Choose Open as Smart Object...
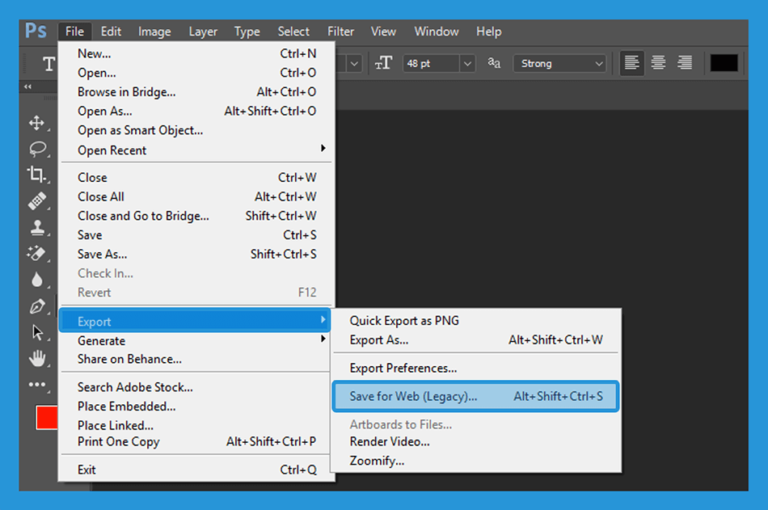The height and width of the screenshot is (510, 768). (x=197, y=130)
